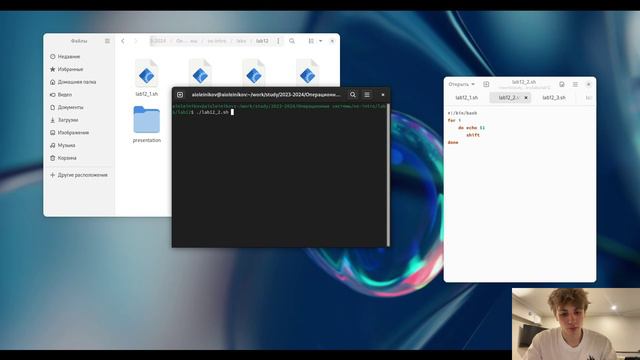Viewport: 640px width, 360px height.
Task: Open Files view options dropdown arrow
Action: point(320,41)
